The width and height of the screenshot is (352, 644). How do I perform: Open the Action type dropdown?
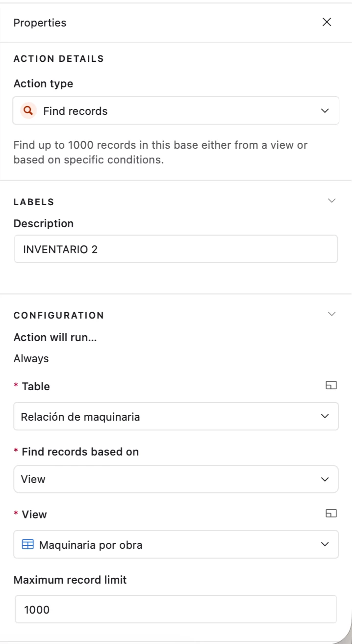point(176,110)
